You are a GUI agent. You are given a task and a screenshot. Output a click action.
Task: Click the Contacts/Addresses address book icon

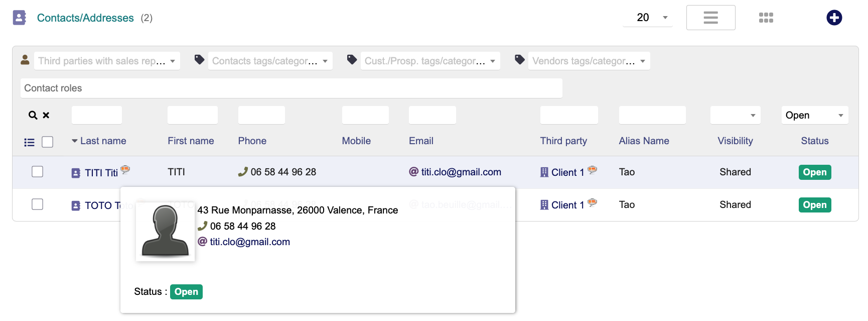(x=19, y=18)
